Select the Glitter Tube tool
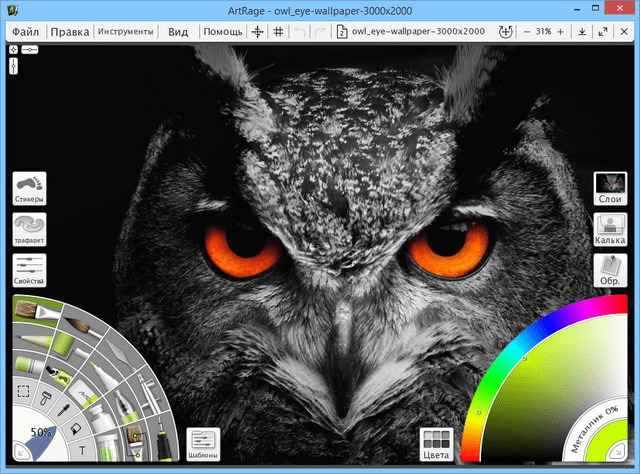 click(108, 447)
